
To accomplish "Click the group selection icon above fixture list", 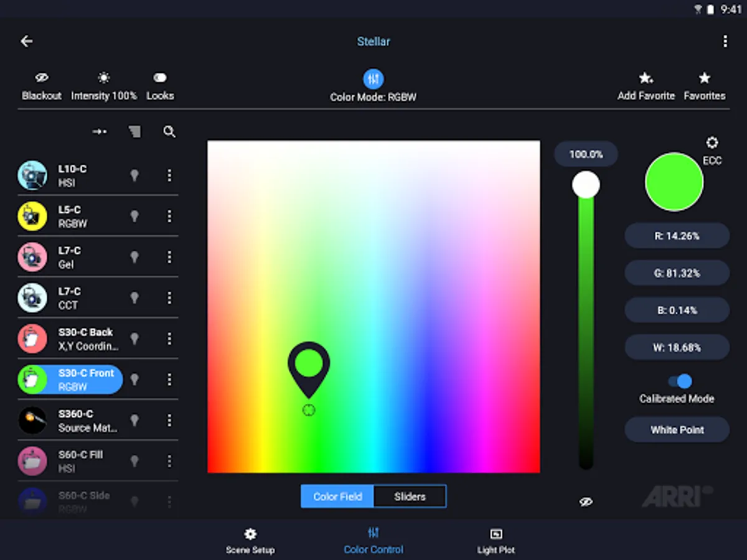I will (x=134, y=131).
